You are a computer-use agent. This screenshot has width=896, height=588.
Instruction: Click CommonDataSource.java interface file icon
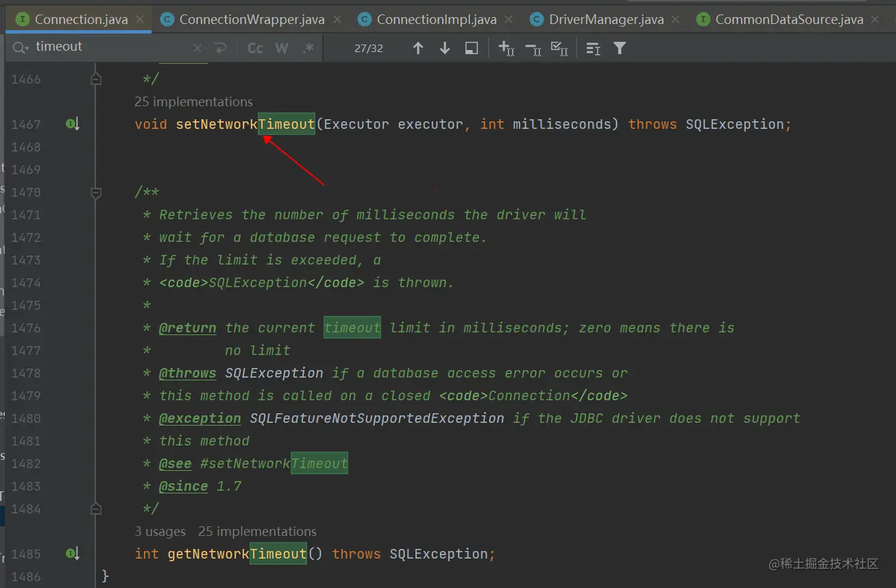point(703,19)
